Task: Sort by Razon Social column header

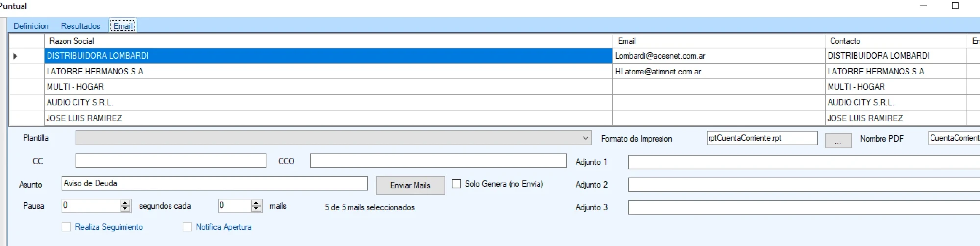Action: point(328,41)
